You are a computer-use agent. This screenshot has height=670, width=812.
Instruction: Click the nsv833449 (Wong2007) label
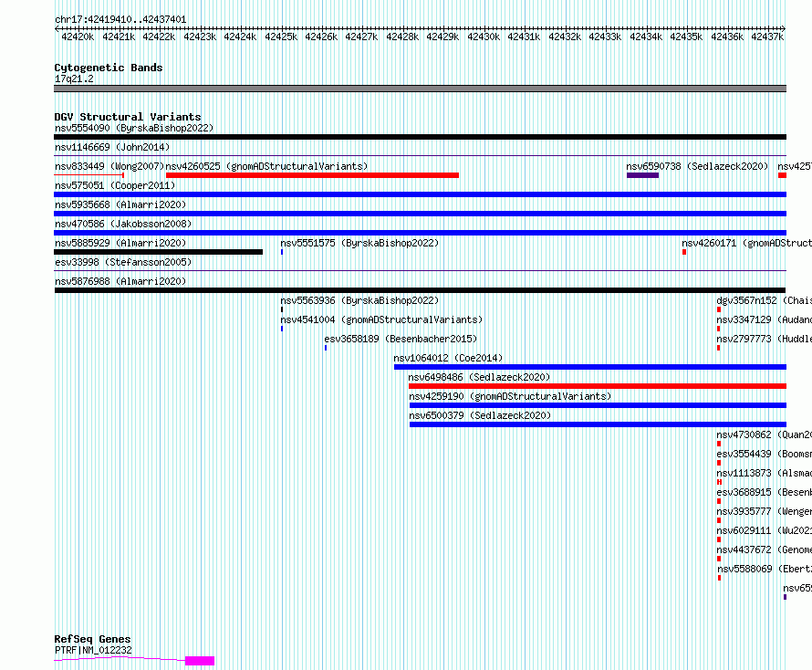[109, 166]
